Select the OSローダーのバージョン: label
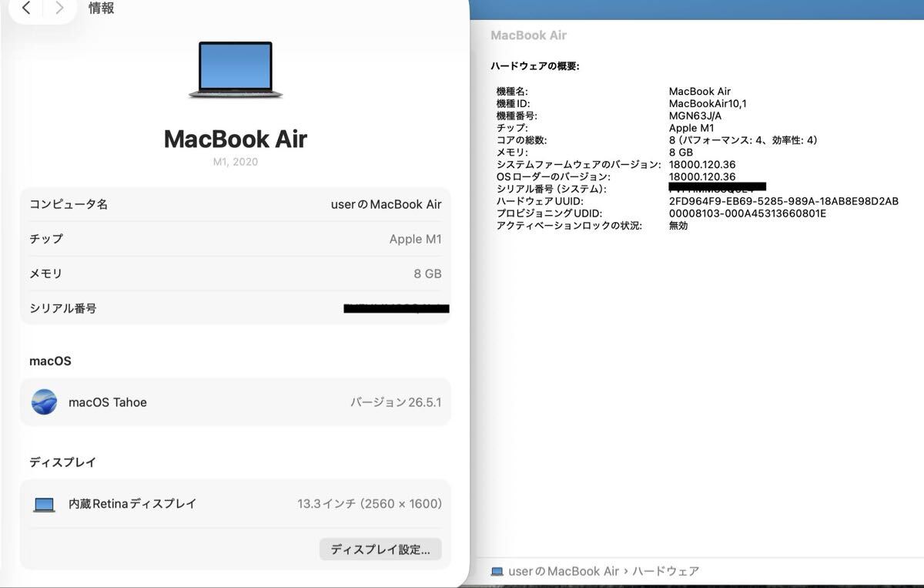Screen dimensions: 924x588 point(553,177)
